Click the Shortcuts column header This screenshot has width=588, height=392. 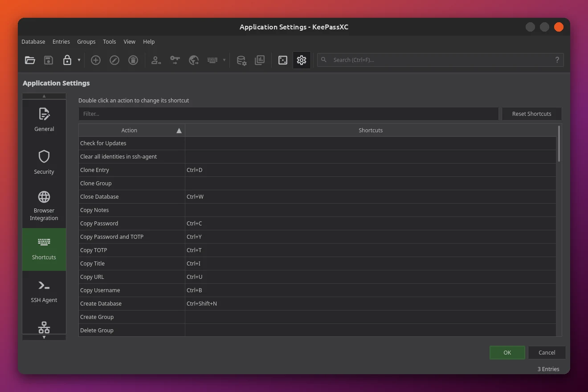[371, 130]
